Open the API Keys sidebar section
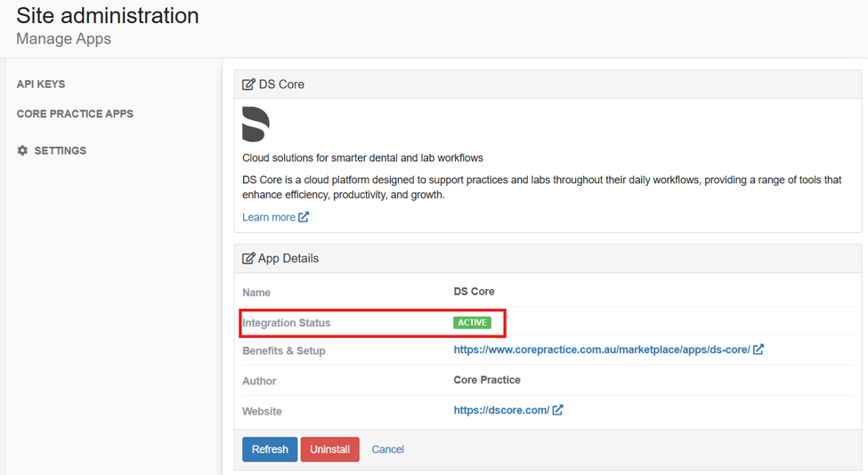The width and height of the screenshot is (868, 475). click(40, 84)
